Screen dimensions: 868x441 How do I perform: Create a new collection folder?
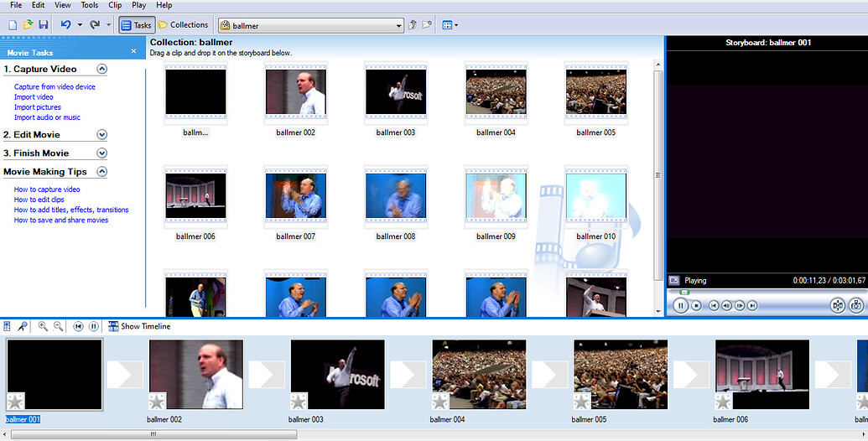coord(427,25)
